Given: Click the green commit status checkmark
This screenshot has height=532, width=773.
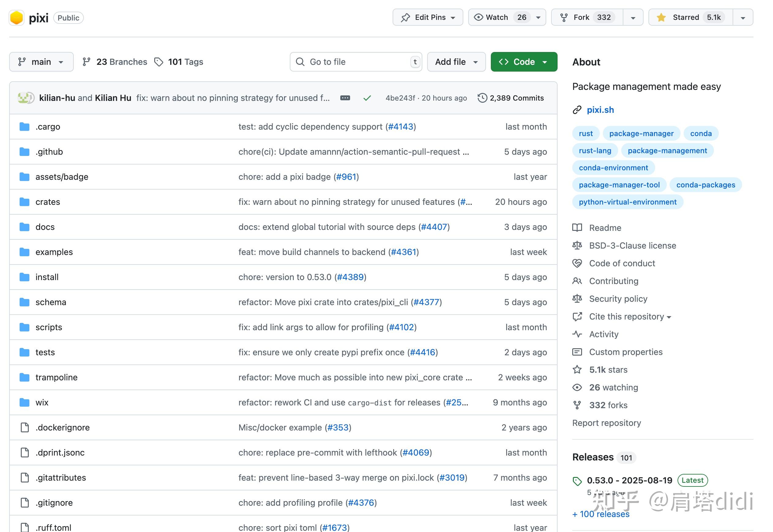Looking at the screenshot, I should (367, 98).
